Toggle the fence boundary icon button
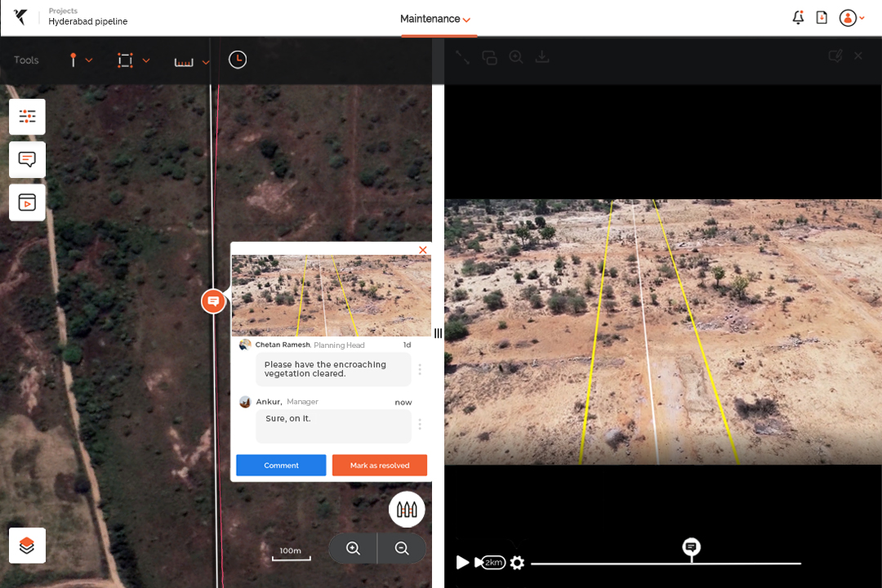This screenshot has height=588, width=882. click(x=407, y=510)
